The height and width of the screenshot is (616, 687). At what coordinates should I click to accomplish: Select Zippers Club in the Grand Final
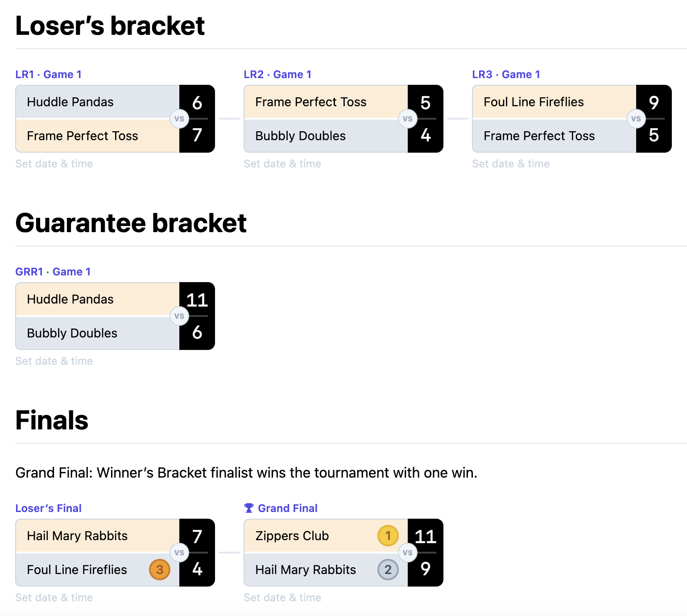tap(292, 536)
